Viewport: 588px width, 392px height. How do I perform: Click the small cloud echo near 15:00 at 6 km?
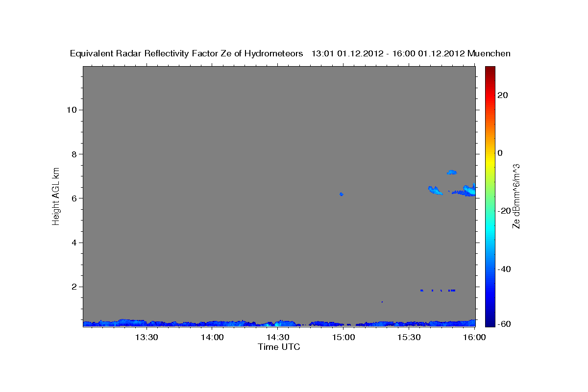click(x=342, y=195)
